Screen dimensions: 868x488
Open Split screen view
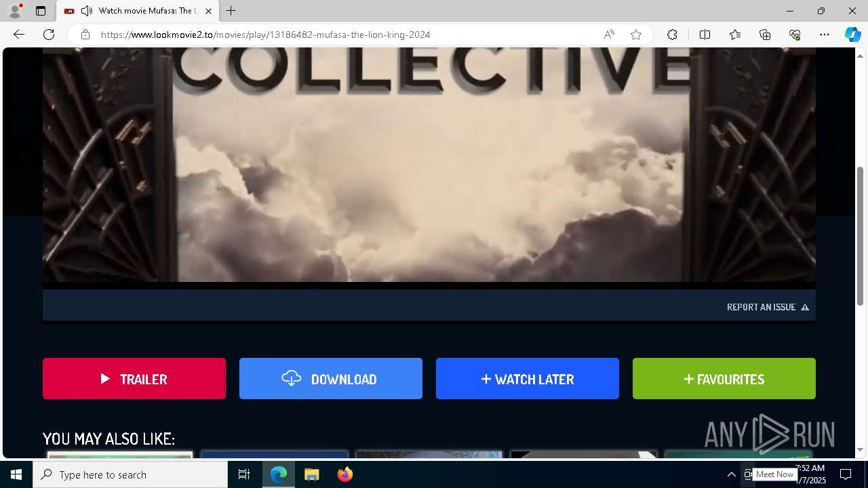[x=705, y=35]
